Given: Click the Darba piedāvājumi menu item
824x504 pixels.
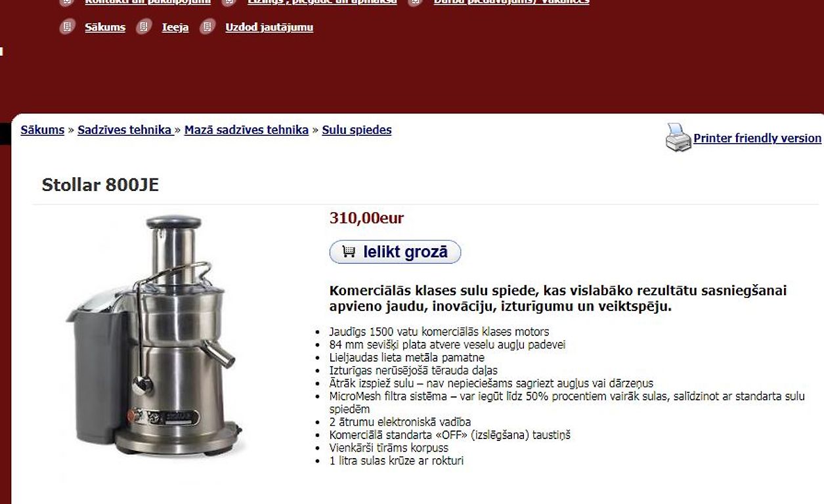Looking at the screenshot, I should [511, 2].
